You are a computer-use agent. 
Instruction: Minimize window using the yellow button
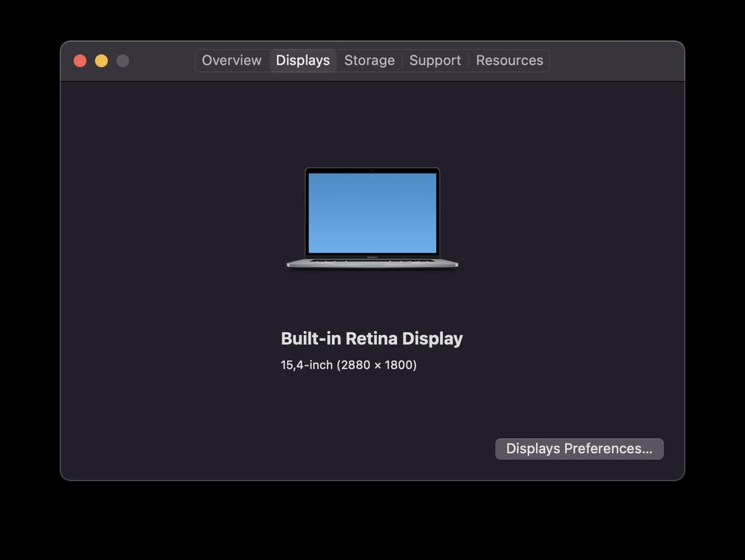(101, 61)
